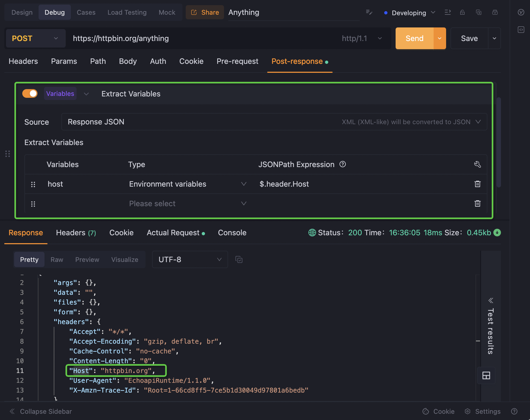This screenshot has width=530, height=420.
Task: Grab the drag handle of the host row
Action: (x=33, y=184)
